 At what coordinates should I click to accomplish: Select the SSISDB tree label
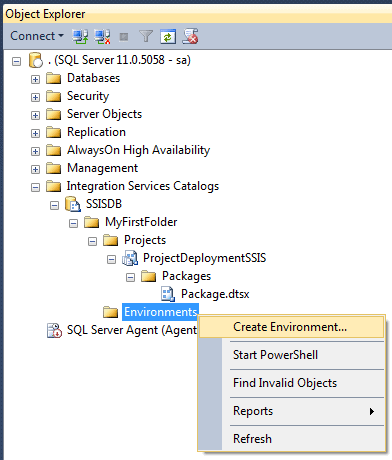click(x=104, y=204)
